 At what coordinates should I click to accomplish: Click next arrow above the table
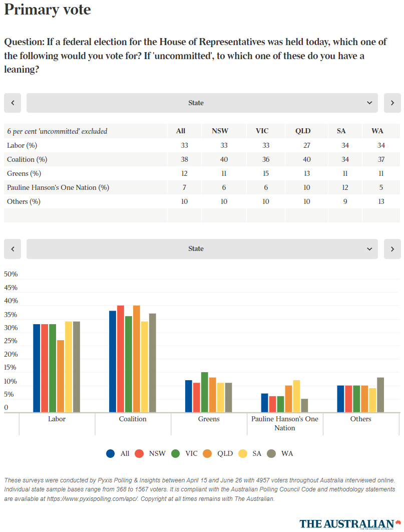pos(392,103)
